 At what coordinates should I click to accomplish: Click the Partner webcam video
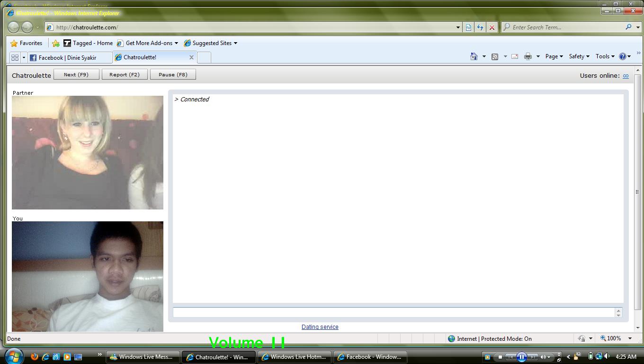[x=88, y=153]
